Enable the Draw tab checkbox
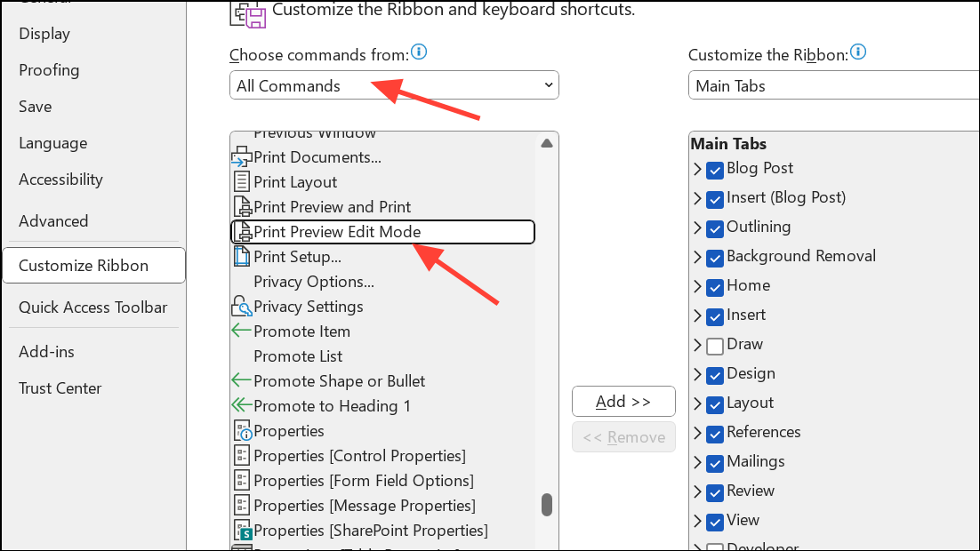This screenshot has width=980, height=551. 715,345
